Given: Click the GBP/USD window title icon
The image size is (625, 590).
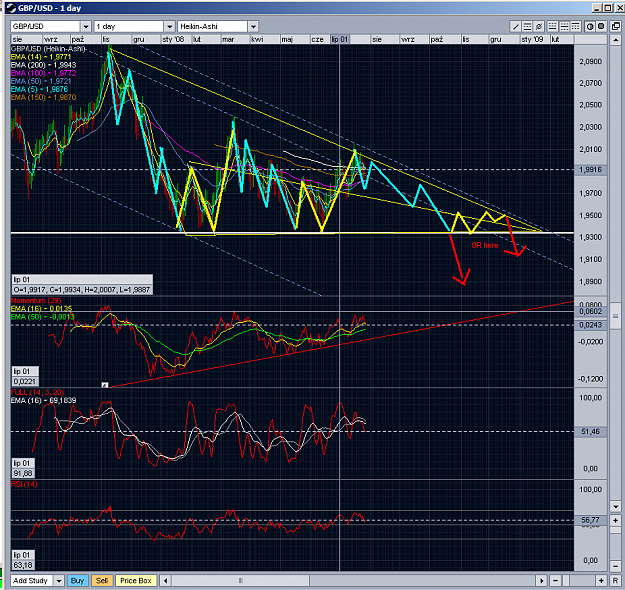Looking at the screenshot, I should [x=11, y=8].
